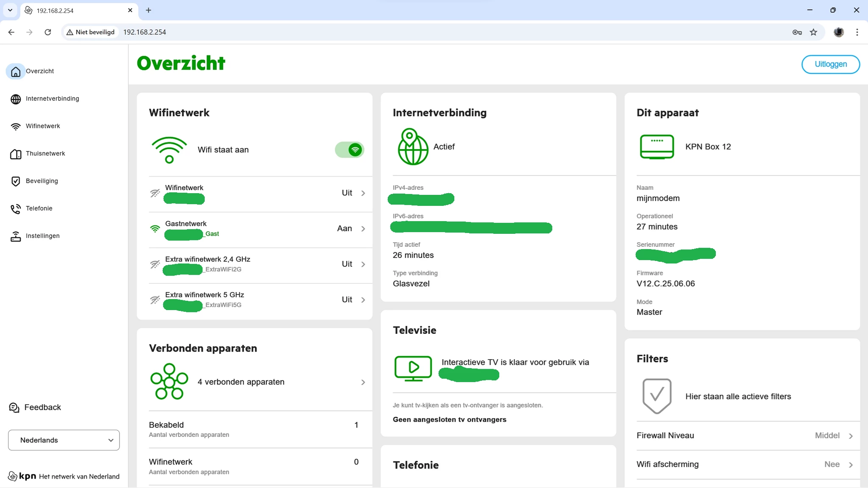The width and height of the screenshot is (868, 488).
Task: Open Wifinetwerk in the sidebar menu
Action: tap(43, 126)
